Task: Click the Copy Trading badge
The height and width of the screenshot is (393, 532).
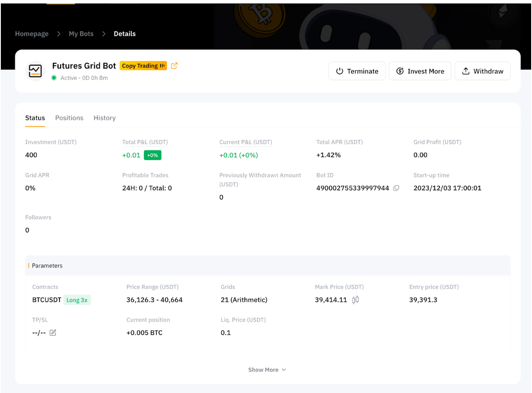Action: [x=143, y=66]
